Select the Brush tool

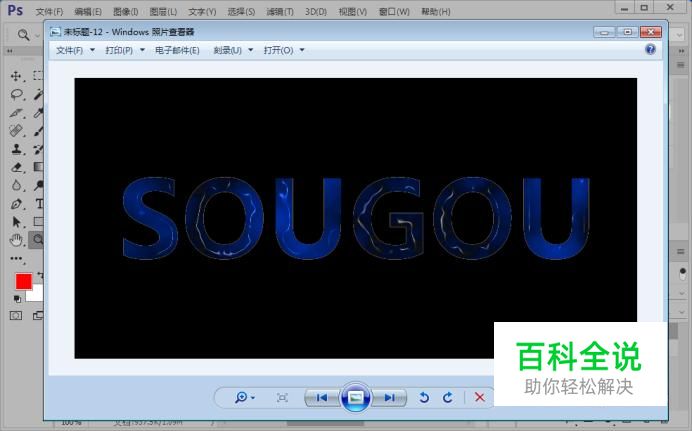(38, 131)
